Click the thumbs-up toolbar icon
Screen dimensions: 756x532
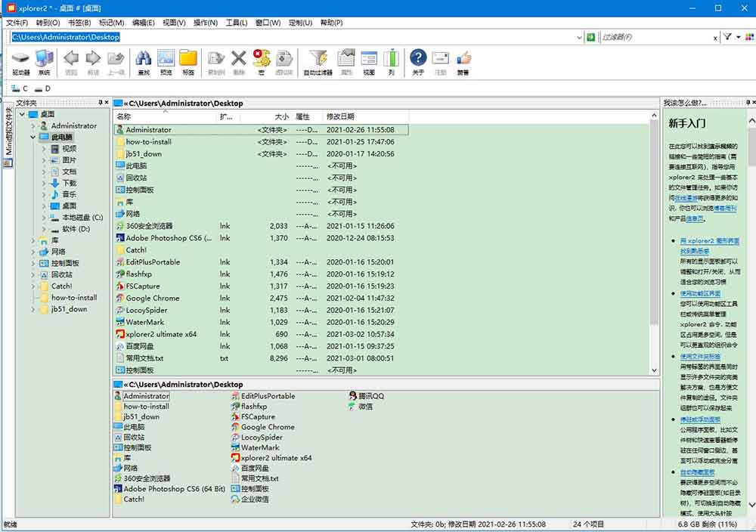point(463,63)
